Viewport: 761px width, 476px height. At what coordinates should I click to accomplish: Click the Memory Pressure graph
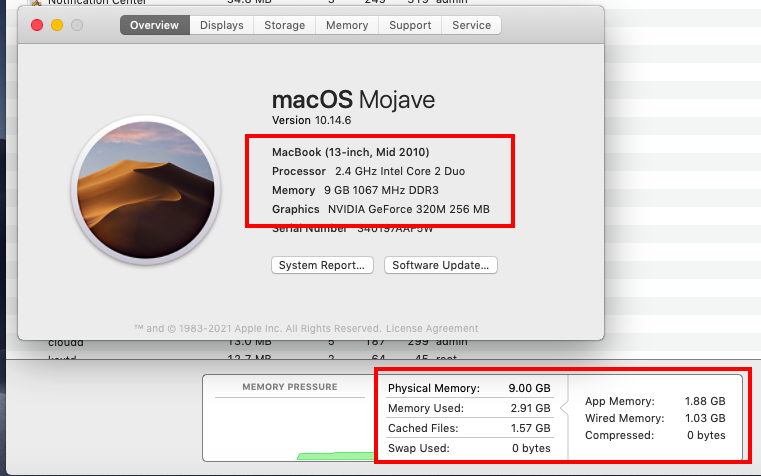coord(290,425)
